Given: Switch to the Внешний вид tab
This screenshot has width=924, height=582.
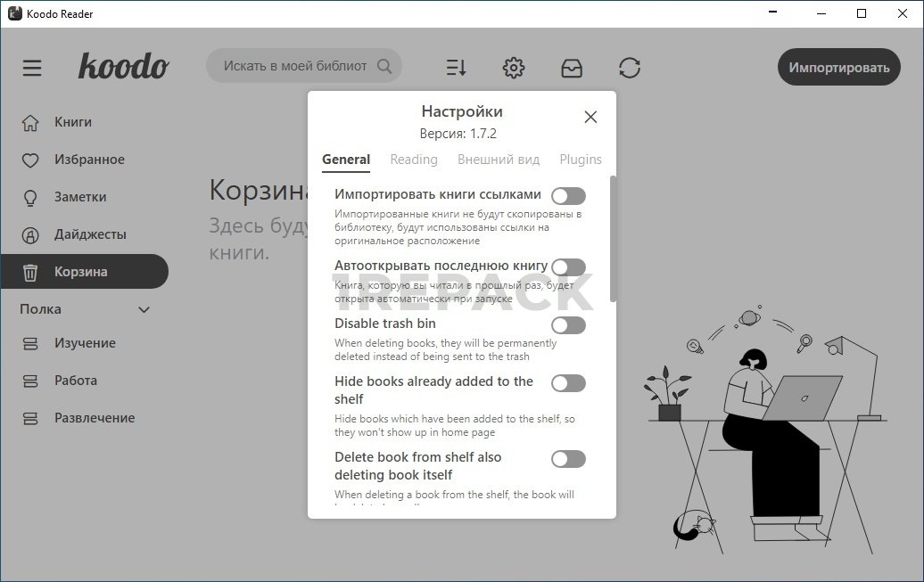Looking at the screenshot, I should click(499, 160).
